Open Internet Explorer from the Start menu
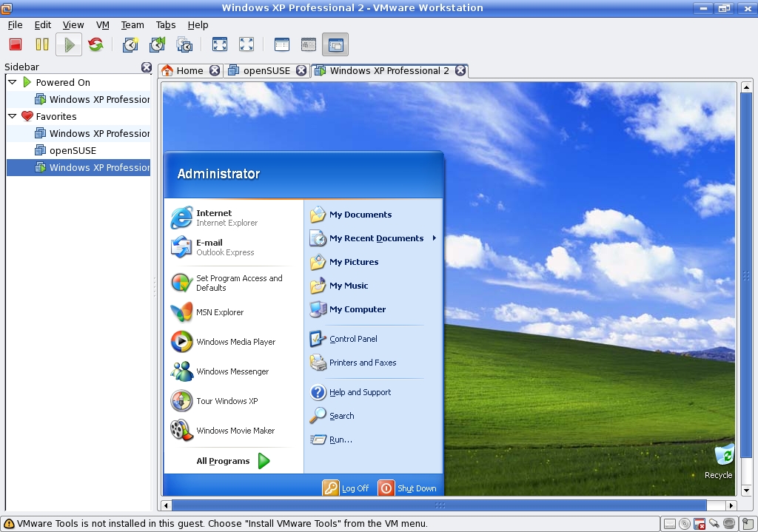Image resolution: width=758 pixels, height=532 pixels. click(215, 218)
